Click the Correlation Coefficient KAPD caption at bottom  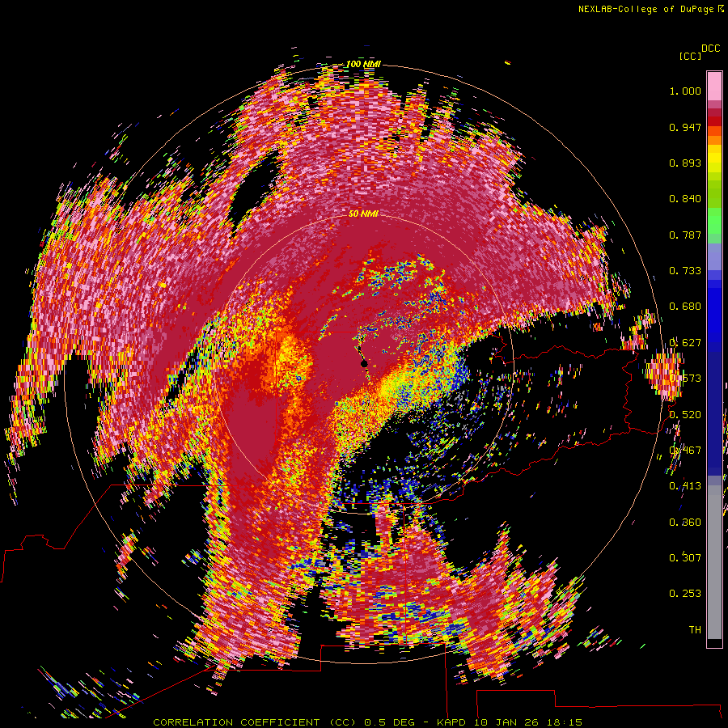(x=367, y=722)
